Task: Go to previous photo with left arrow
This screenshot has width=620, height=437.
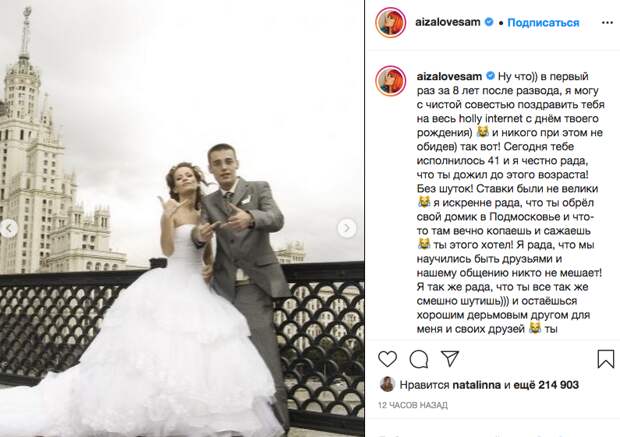Action: [9, 228]
